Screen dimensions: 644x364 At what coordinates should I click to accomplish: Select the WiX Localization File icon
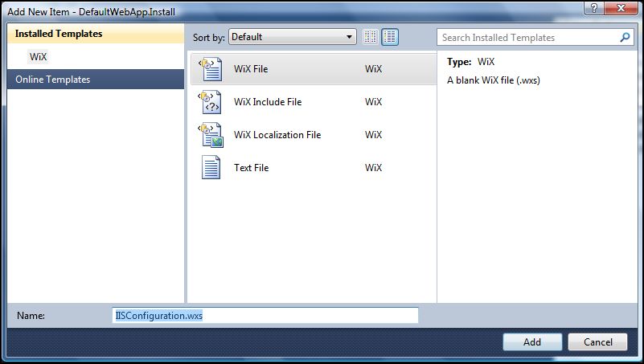pyautogui.click(x=211, y=135)
